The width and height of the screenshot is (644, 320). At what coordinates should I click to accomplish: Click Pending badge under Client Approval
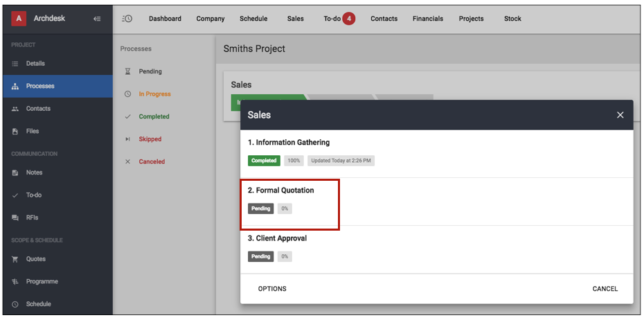pyautogui.click(x=260, y=257)
